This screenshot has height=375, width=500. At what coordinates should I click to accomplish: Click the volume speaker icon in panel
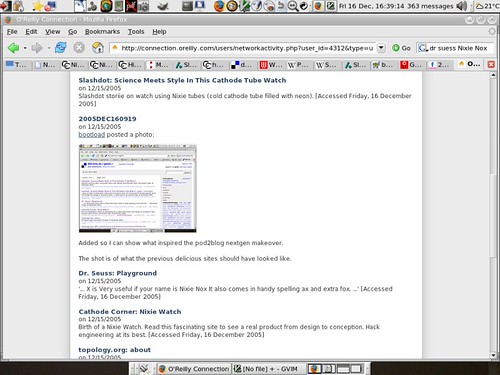point(462,6)
